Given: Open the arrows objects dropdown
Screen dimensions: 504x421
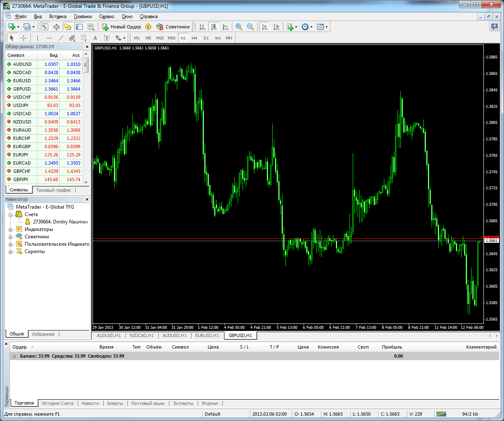Looking at the screenshot, I should (x=120, y=38).
